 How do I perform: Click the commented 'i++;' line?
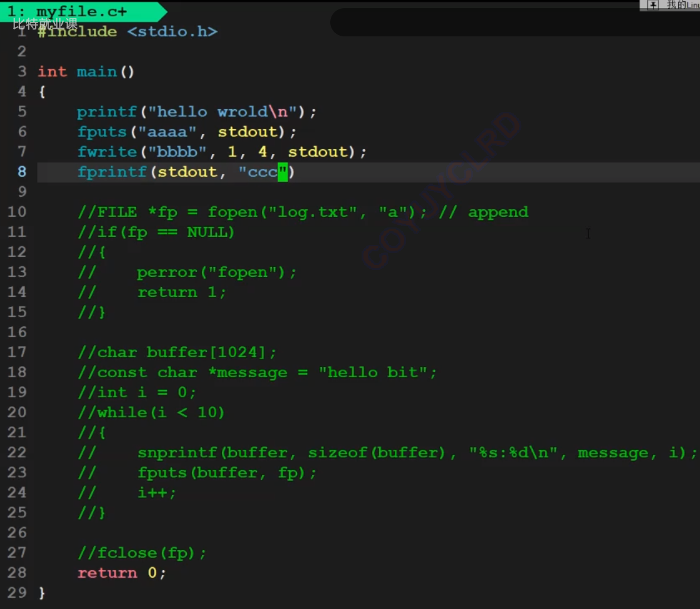click(127, 493)
